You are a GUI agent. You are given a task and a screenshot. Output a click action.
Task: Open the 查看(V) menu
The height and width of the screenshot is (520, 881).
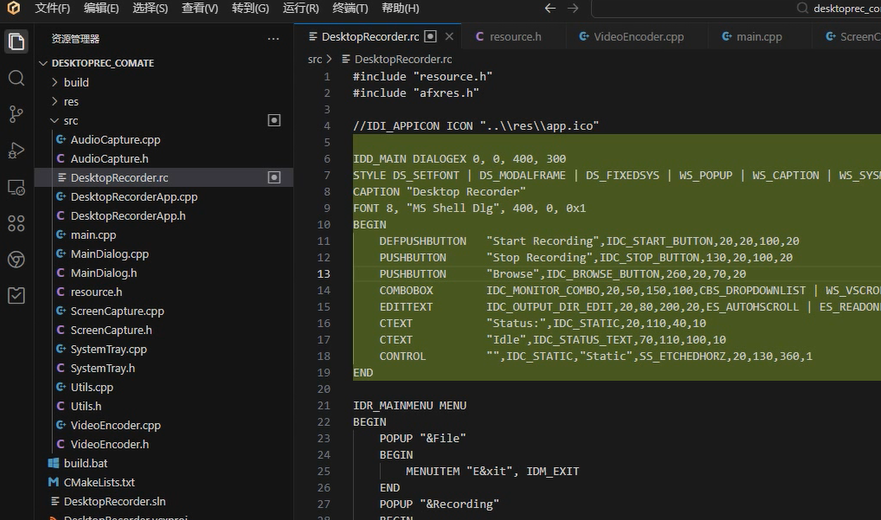[x=199, y=8]
